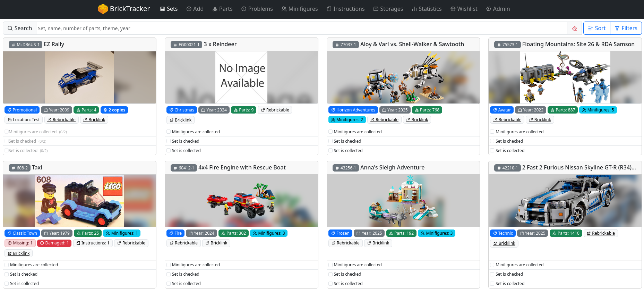Follow the Bricklink link on Floating Mountains card
The height and width of the screenshot is (292, 644).
tap(540, 120)
